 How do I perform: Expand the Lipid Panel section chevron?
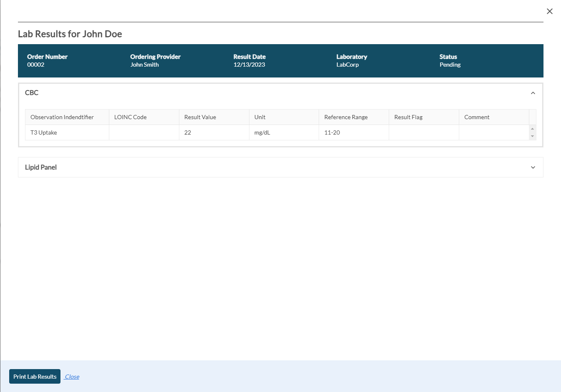pyautogui.click(x=533, y=167)
